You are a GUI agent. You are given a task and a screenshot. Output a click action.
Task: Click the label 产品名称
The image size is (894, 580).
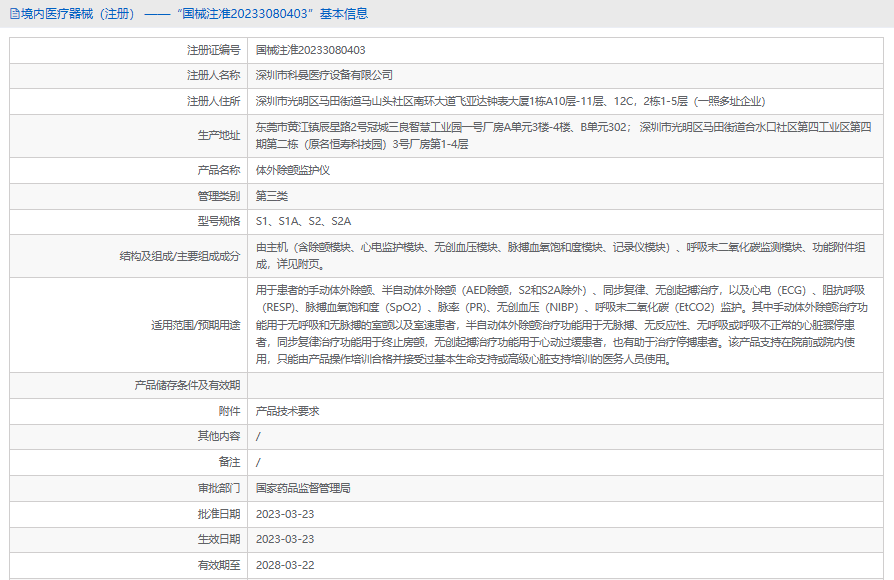pyautogui.click(x=219, y=170)
